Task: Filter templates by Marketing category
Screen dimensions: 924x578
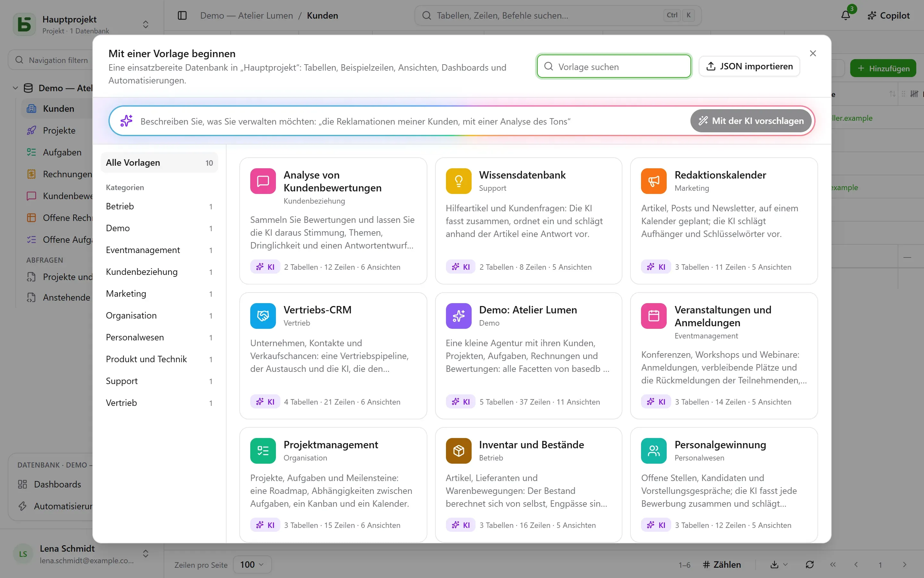Action: coord(159,293)
